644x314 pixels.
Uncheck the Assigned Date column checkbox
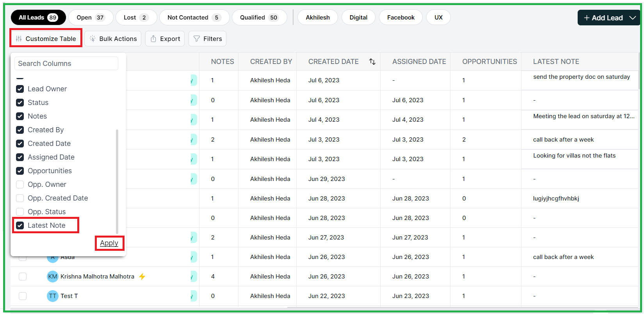pos(20,157)
